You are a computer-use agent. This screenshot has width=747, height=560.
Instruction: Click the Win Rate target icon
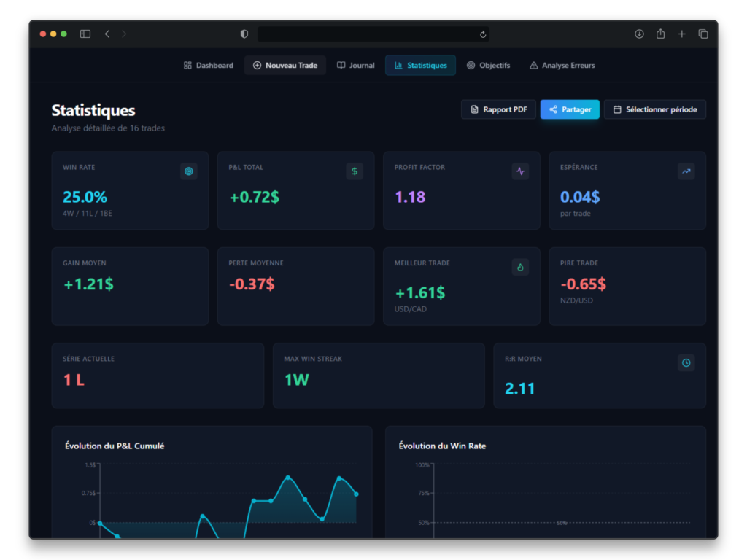[x=189, y=171]
